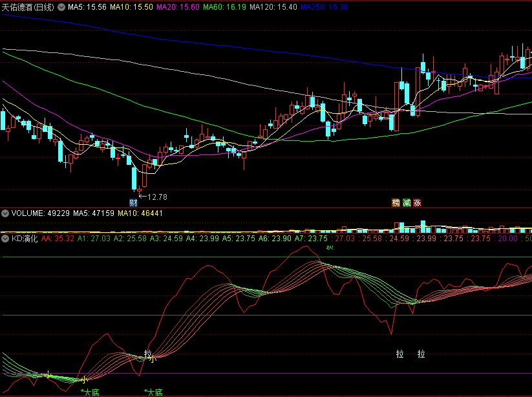This screenshot has height=397, width=532.
Task: Select the A4: 23.99 indicator value
Action: 202,239
